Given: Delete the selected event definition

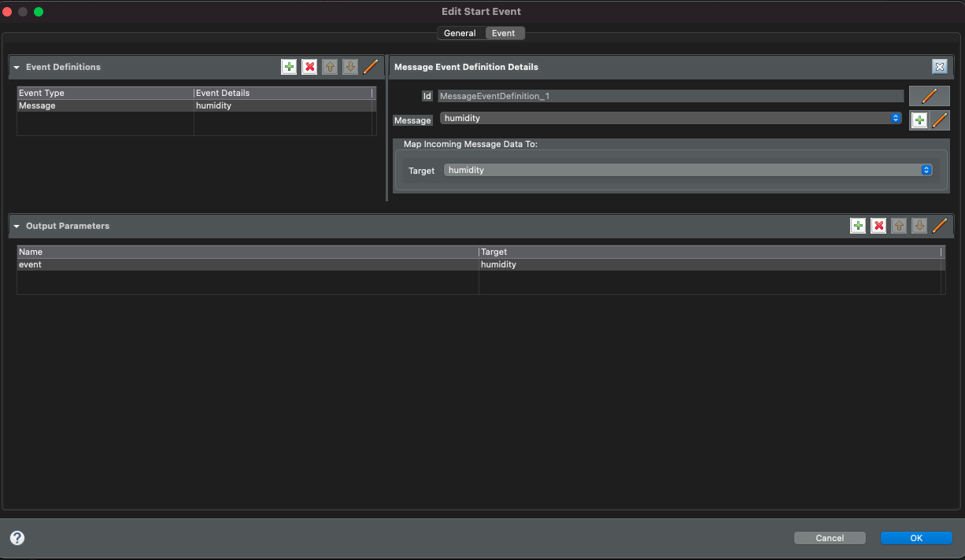Looking at the screenshot, I should click(x=309, y=67).
